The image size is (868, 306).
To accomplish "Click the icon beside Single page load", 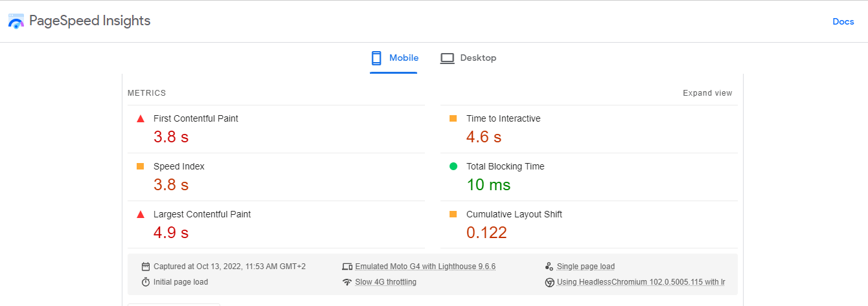I will (549, 267).
